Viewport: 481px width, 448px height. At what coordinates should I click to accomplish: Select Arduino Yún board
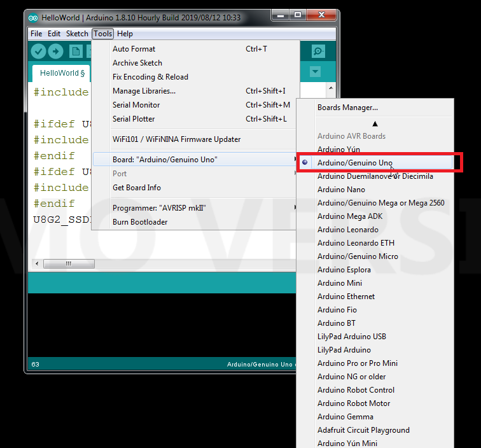(x=375, y=150)
